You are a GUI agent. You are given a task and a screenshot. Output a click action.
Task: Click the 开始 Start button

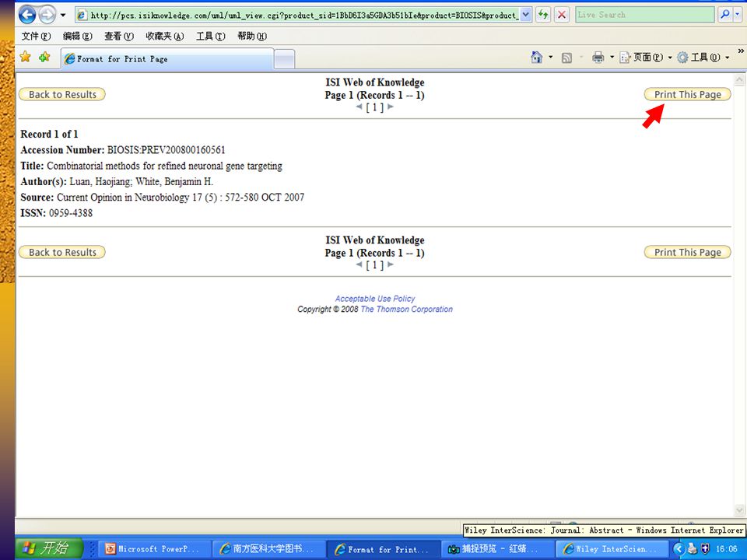coord(49,548)
